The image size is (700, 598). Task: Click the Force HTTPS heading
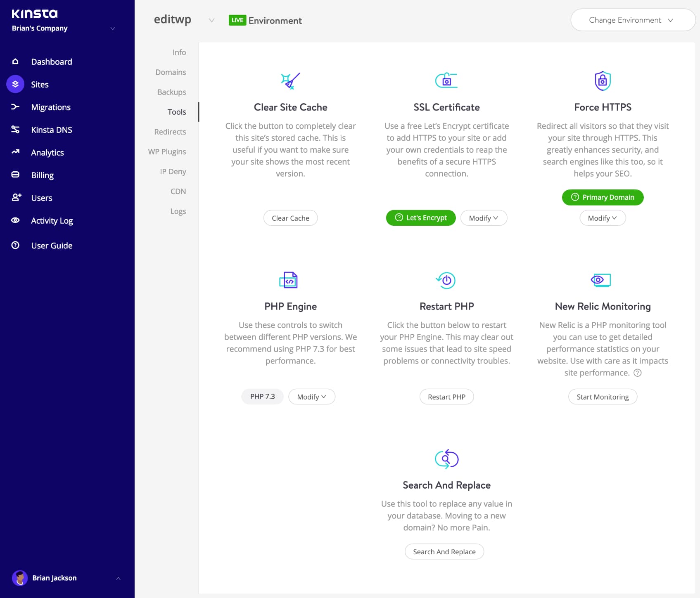603,107
